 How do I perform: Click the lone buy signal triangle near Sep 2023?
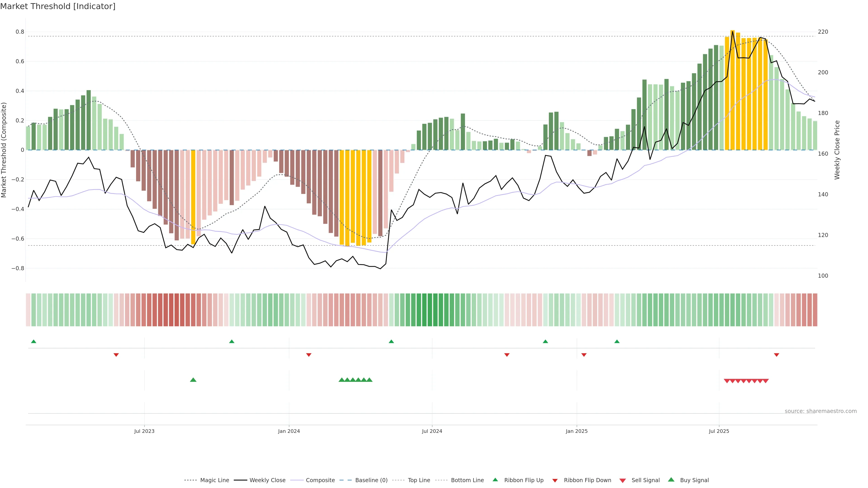click(193, 380)
